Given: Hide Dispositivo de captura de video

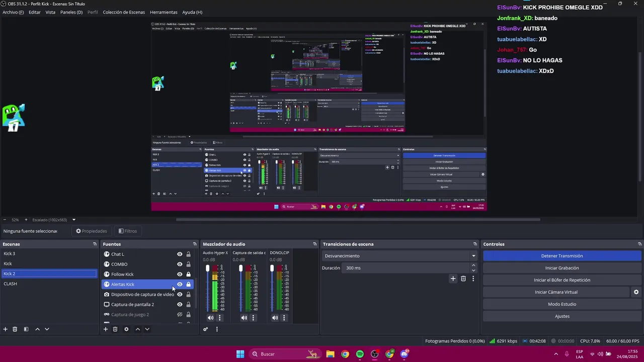Looking at the screenshot, I should coord(180,295).
